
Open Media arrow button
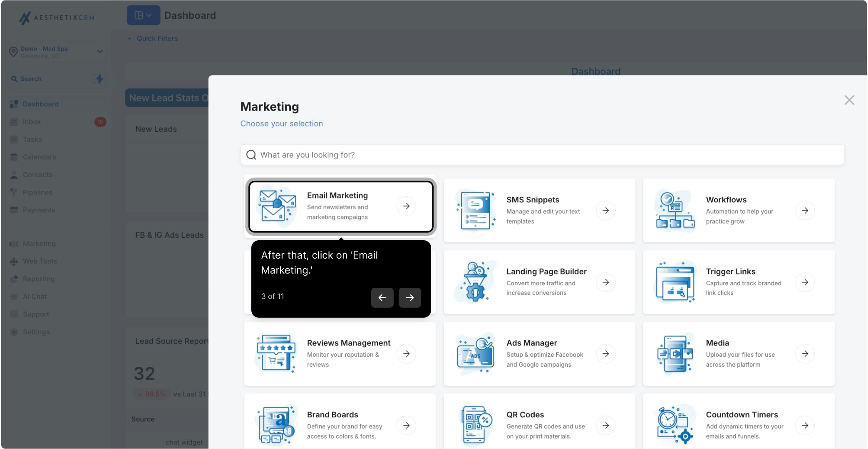805,354
